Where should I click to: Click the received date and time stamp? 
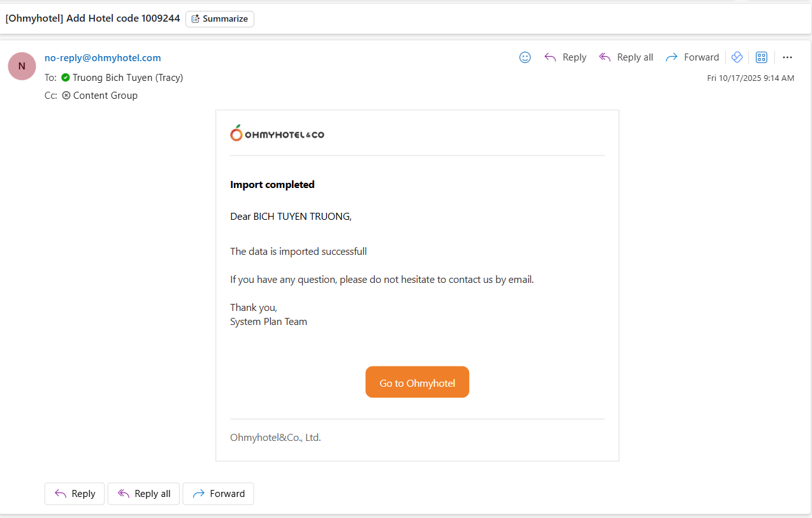[x=750, y=78]
